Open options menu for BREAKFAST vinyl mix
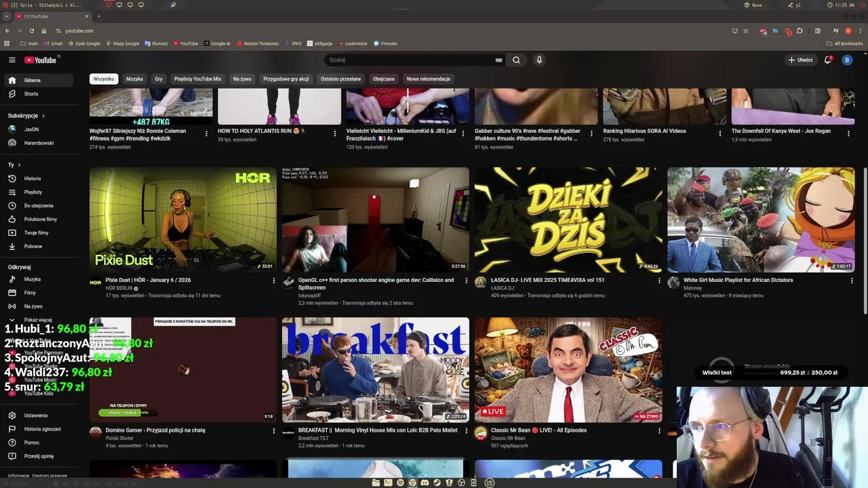The height and width of the screenshot is (488, 868). pos(467,430)
